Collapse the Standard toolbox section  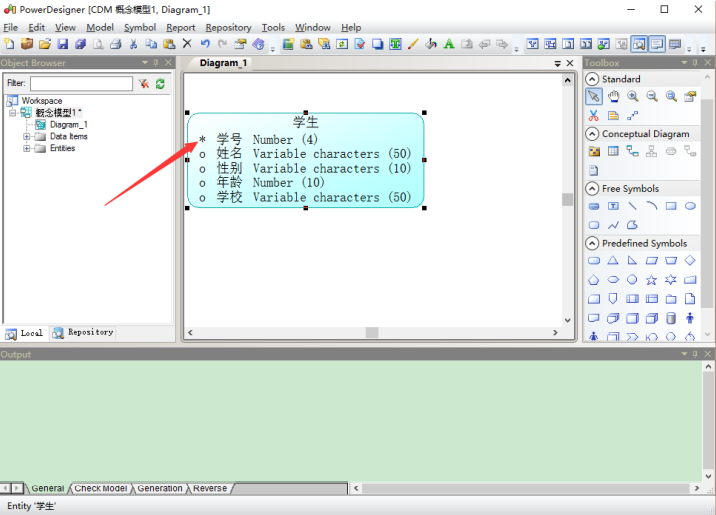[592, 79]
